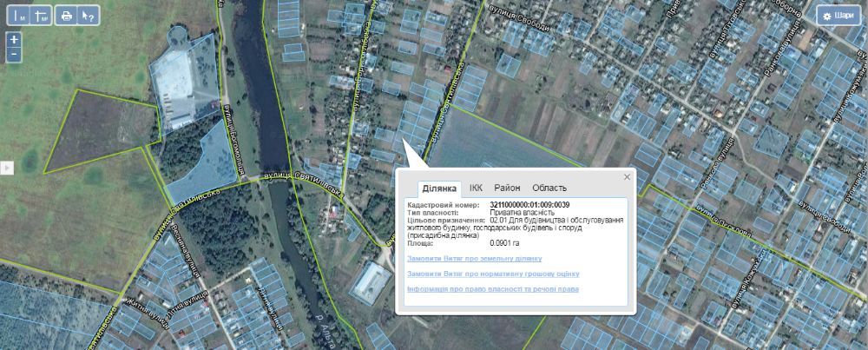Open the Шари layers panel
Screen dimensions: 868x350
tap(838, 16)
